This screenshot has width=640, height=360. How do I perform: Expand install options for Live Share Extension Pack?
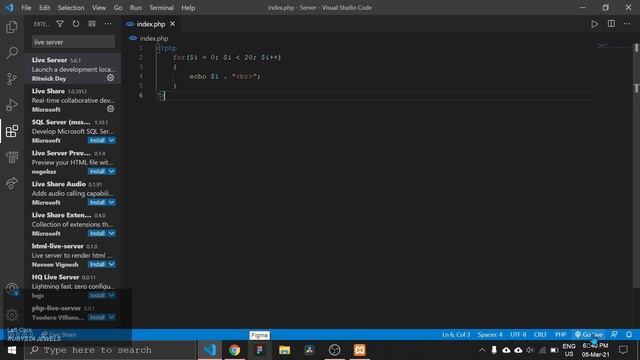click(x=112, y=233)
